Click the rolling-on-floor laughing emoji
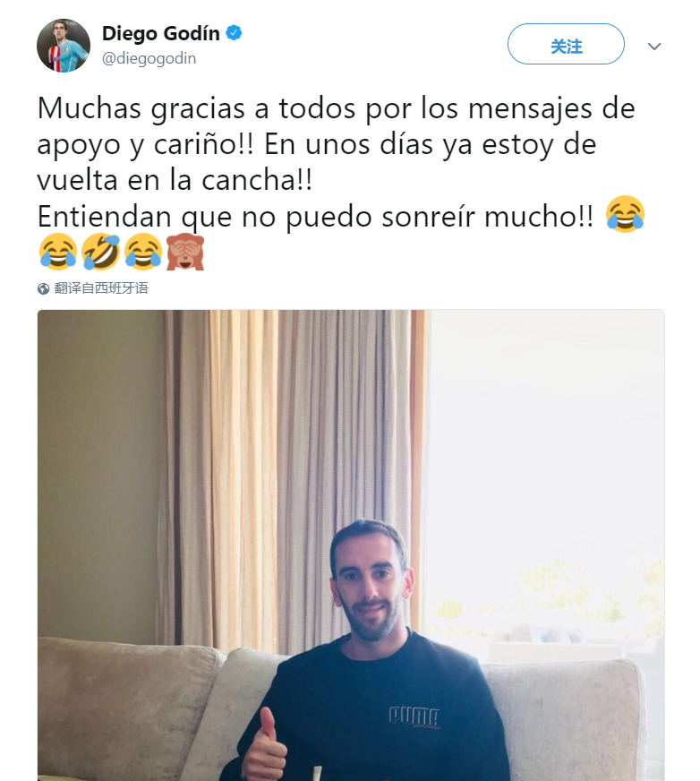 coord(100,252)
